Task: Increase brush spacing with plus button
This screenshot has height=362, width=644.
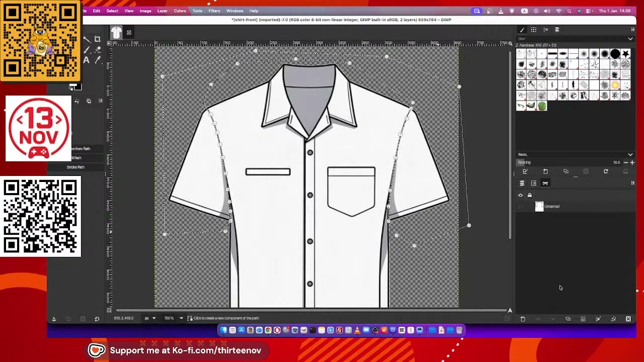Action: click(632, 162)
